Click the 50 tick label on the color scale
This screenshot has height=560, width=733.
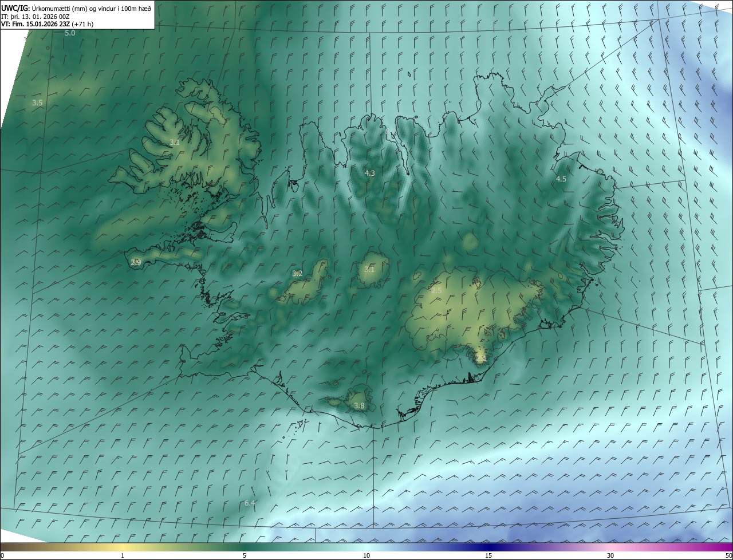728,555
